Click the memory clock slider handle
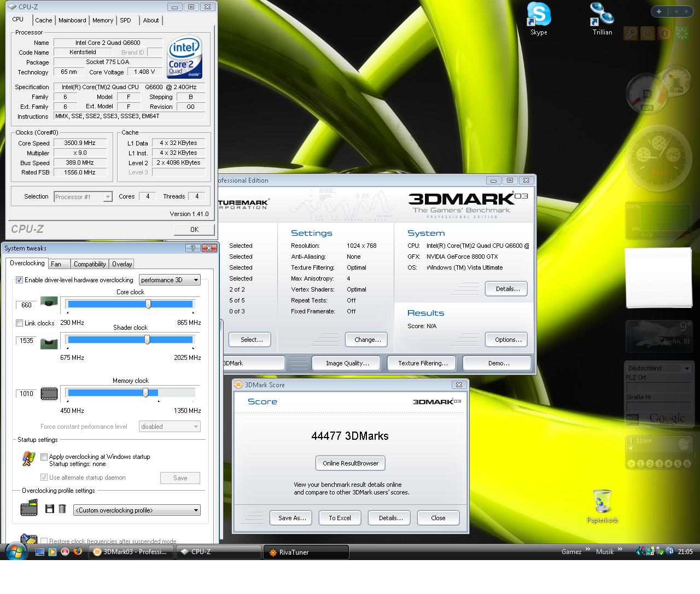The width and height of the screenshot is (700, 594). (145, 393)
